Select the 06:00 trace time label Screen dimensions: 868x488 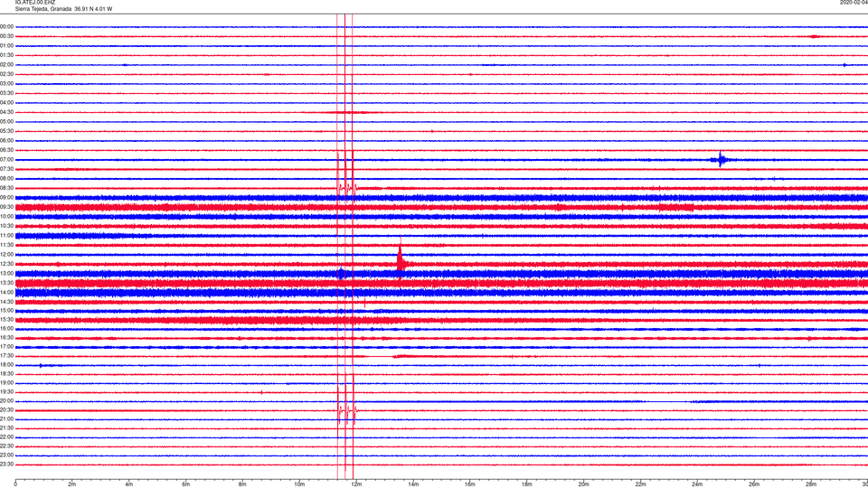pyautogui.click(x=7, y=141)
